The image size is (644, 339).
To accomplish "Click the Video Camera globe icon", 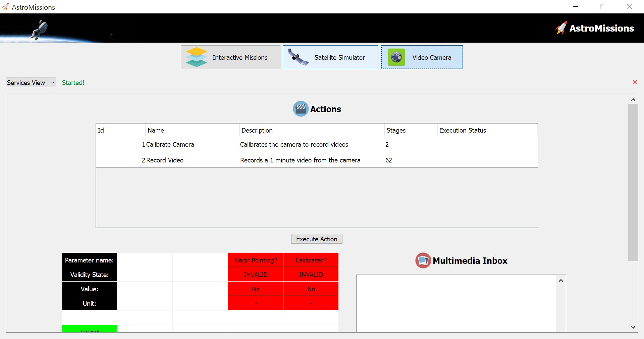I will [x=396, y=57].
